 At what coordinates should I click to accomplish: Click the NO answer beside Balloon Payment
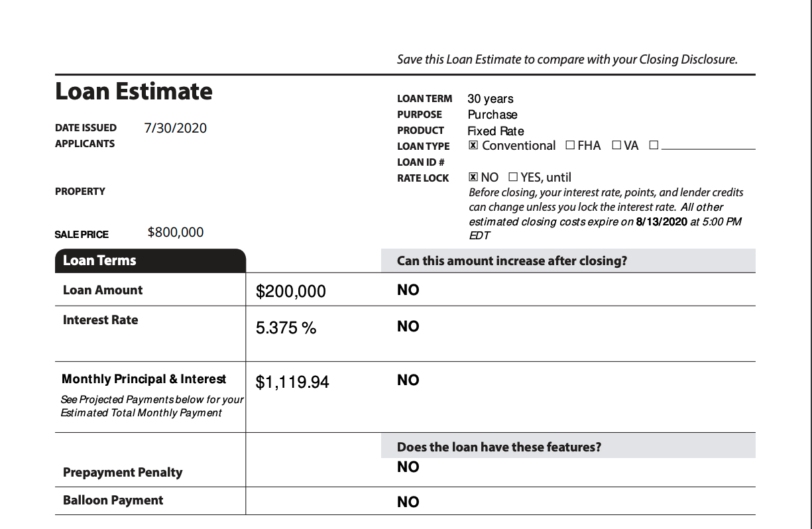pos(408,502)
